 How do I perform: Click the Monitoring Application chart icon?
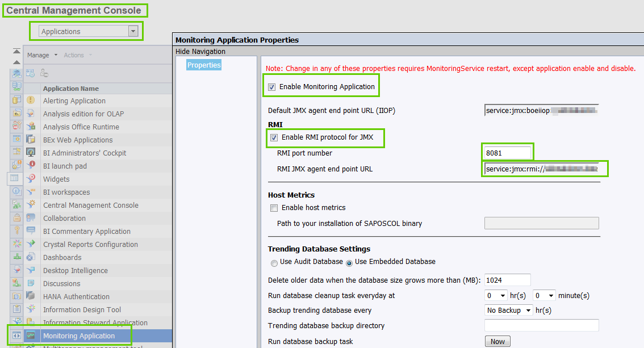pos(31,336)
